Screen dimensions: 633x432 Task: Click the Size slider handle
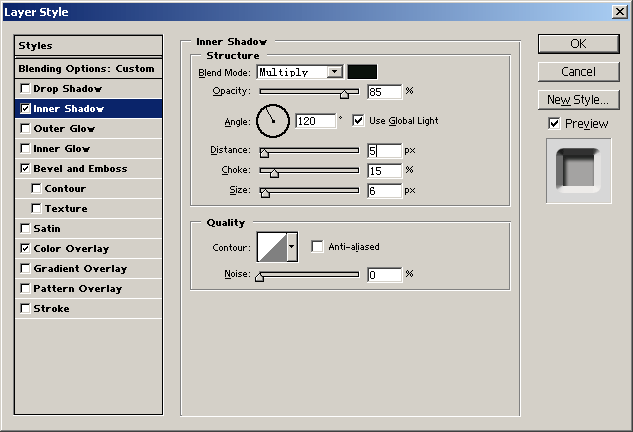click(x=265, y=193)
